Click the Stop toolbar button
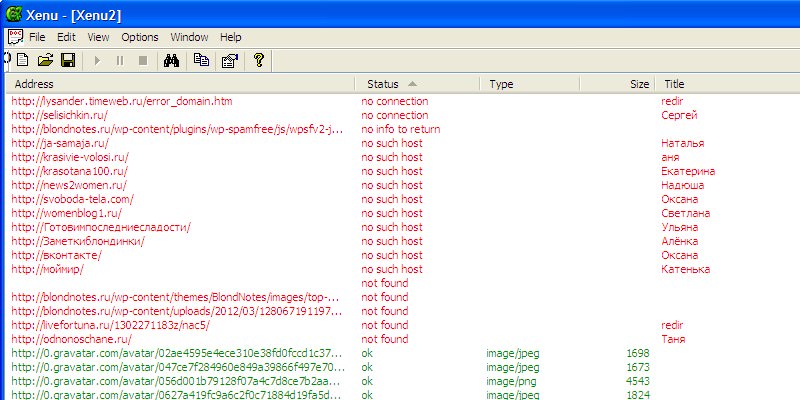800x400 pixels. tap(143, 61)
